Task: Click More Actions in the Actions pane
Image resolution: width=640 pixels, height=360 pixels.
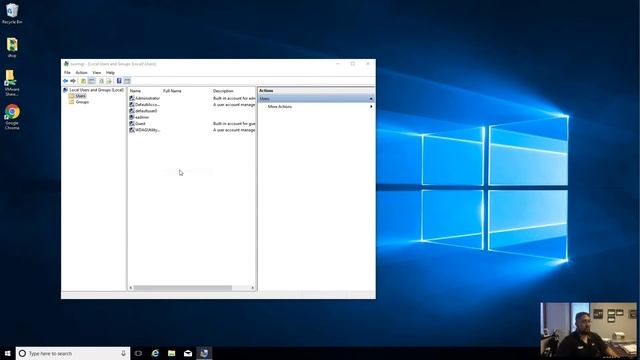Action: (x=280, y=107)
